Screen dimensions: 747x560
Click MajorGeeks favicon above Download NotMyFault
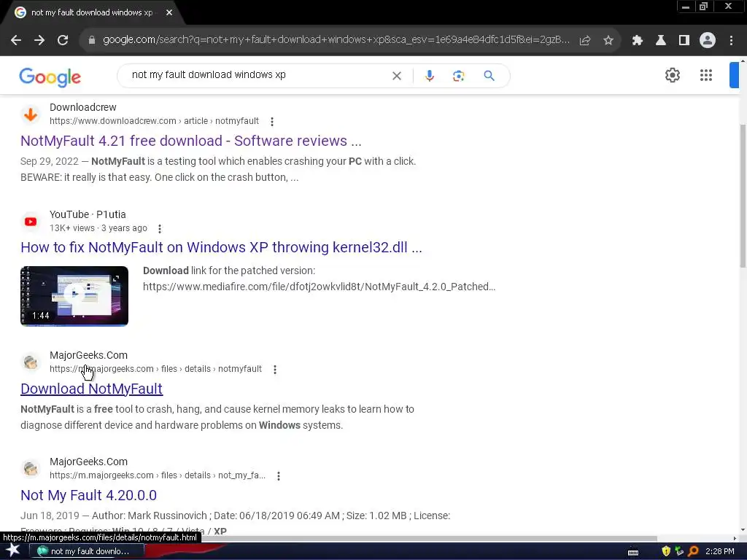[31, 362]
